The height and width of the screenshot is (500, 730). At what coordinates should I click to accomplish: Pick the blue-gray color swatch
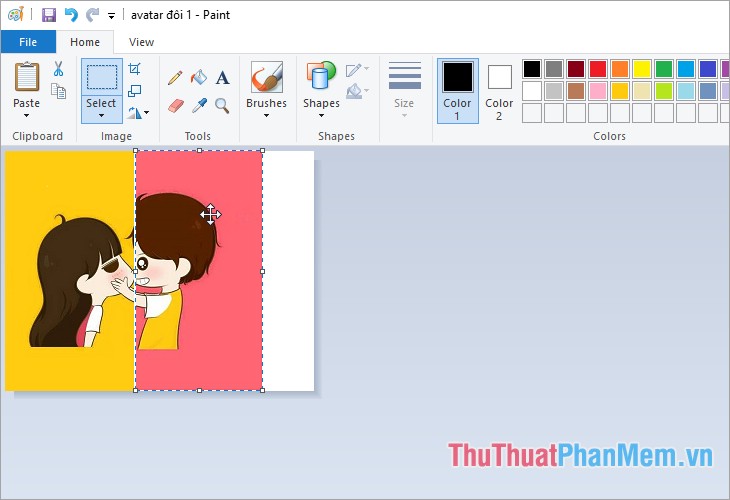tap(708, 91)
